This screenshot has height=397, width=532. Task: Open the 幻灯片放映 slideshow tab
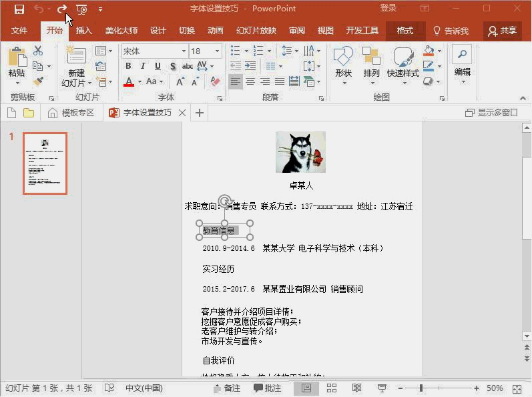(256, 31)
